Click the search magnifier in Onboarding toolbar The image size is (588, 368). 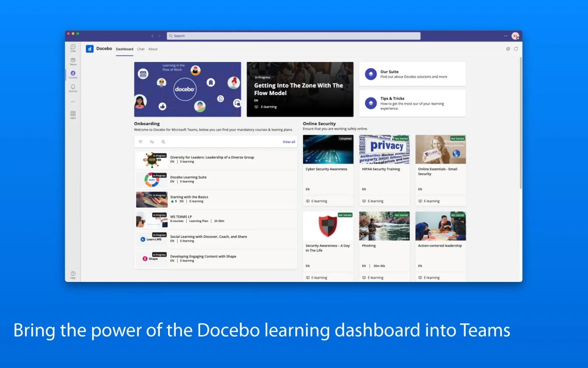[x=163, y=142]
